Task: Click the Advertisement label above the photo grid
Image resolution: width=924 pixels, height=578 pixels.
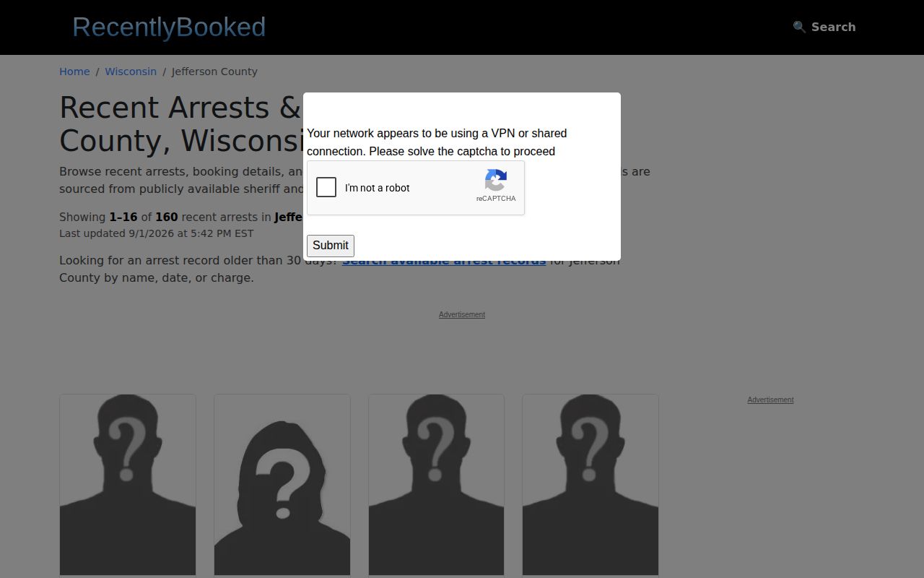Action: coord(462,314)
